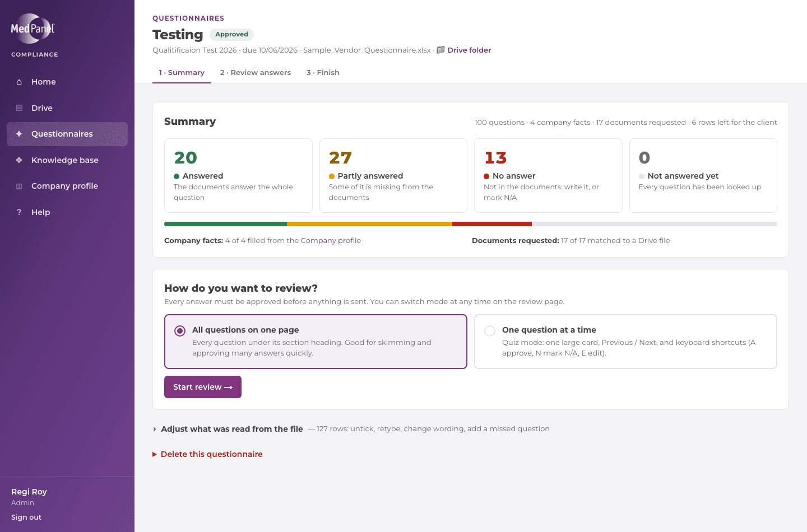Viewport: 807px width, 532px height.
Task: Click the red segment of progress bar
Action: click(492, 224)
